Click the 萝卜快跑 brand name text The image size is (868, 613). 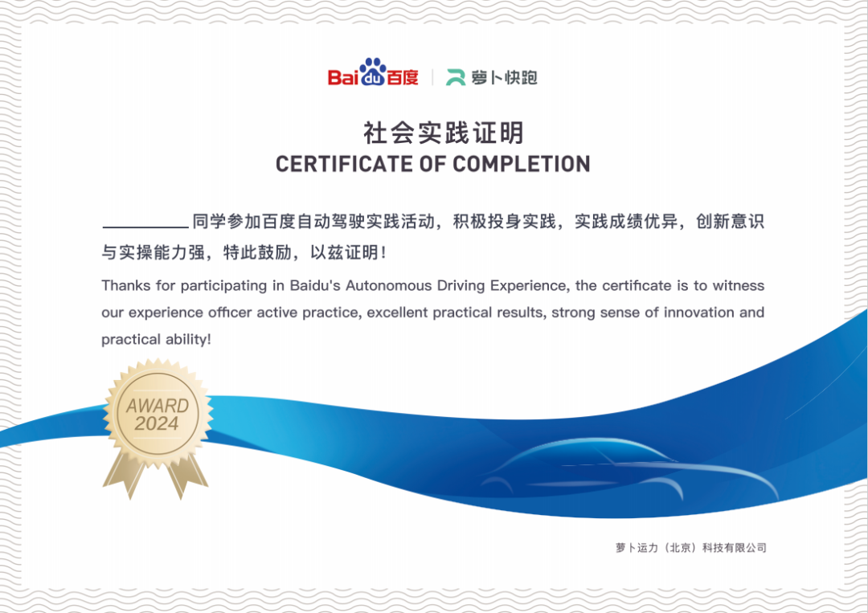504,77
